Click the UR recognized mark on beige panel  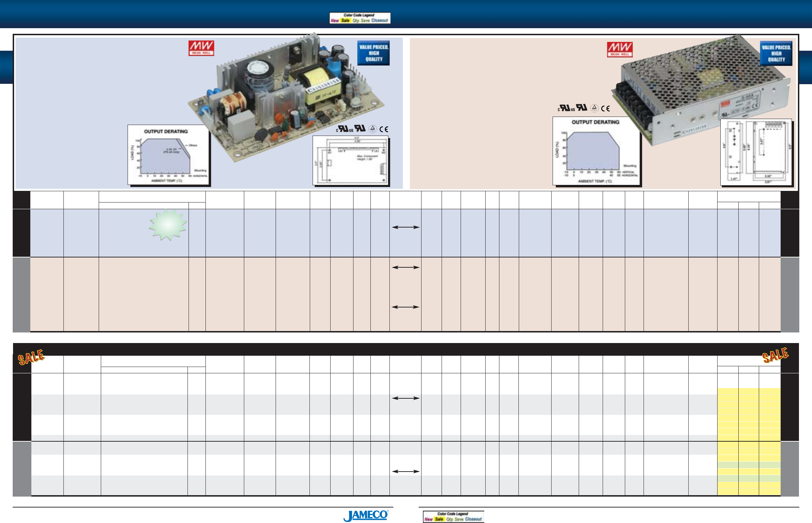pyautogui.click(x=582, y=107)
